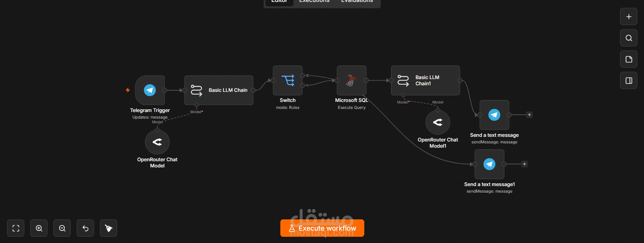Toggle the side panel button
This screenshot has height=243, width=644.
point(629,81)
